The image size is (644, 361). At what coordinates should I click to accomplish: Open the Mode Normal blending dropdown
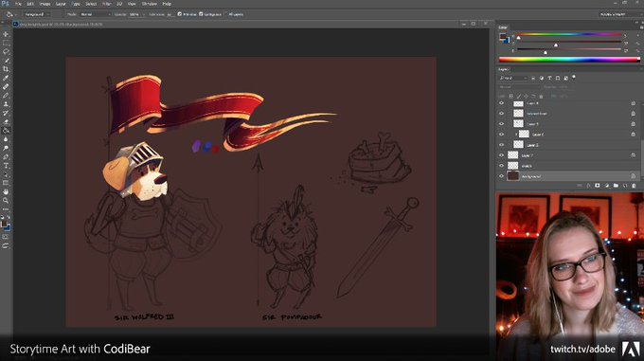tap(95, 14)
